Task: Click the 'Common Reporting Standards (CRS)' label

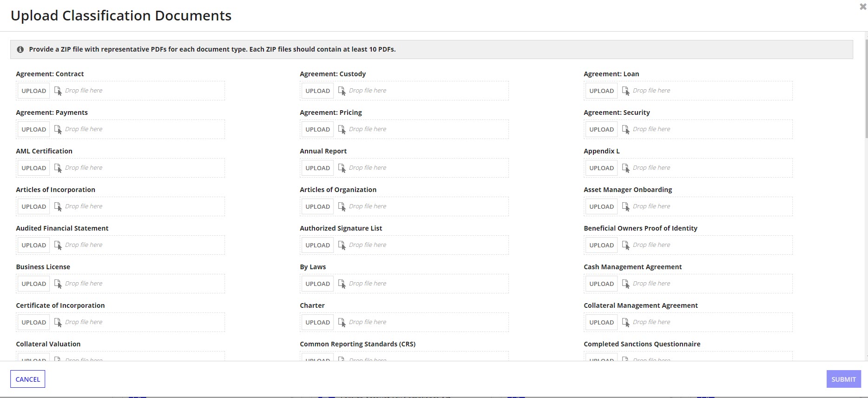Action: pos(358,344)
